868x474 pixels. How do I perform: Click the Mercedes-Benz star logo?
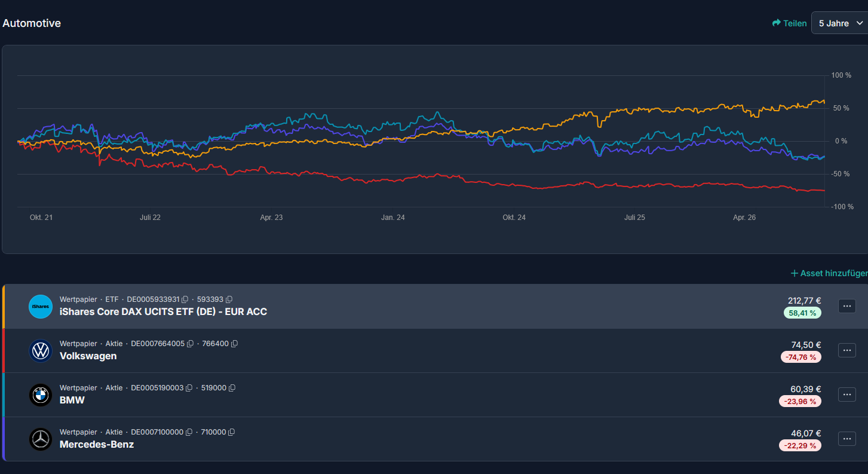pyautogui.click(x=41, y=439)
